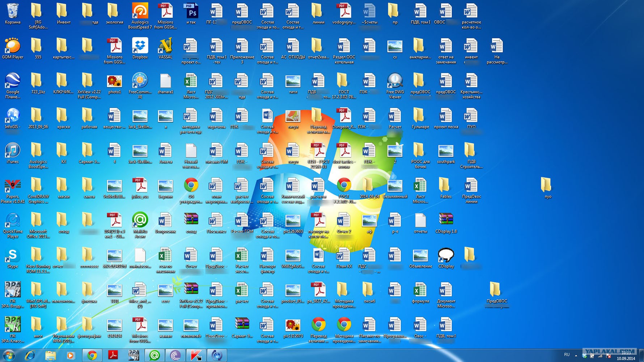Switch input language via RU indicator
Image resolution: width=644 pixels, height=362 pixels.
[567, 355]
